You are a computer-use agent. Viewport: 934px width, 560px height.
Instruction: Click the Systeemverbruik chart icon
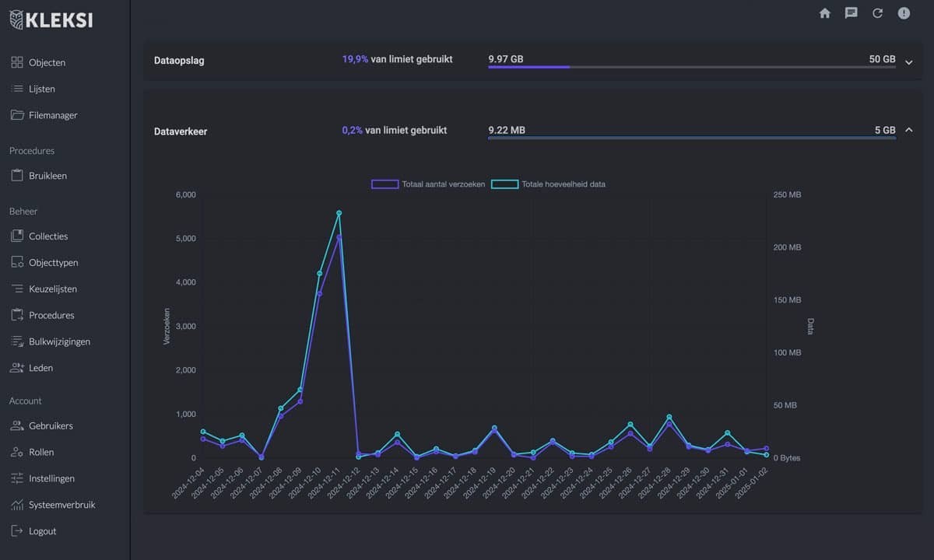[17, 505]
